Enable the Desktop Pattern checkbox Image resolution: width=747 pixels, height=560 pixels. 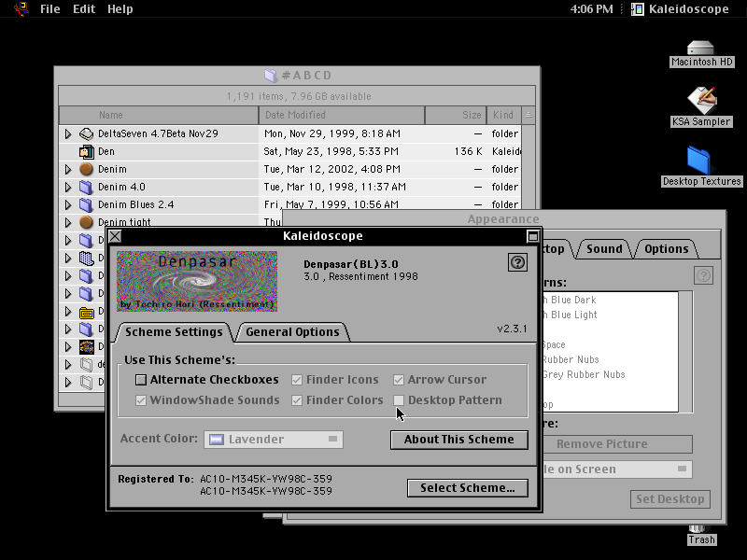pos(399,400)
